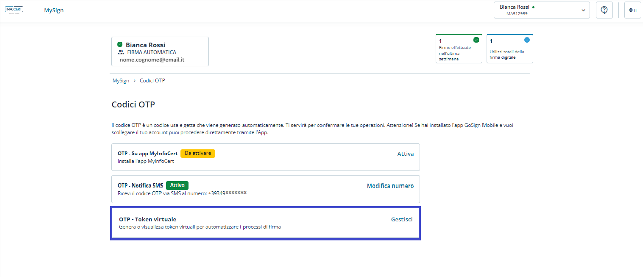Click the people icon next to FIRMA AUTOMATICA
Image resolution: width=644 pixels, height=277 pixels.
click(120, 52)
